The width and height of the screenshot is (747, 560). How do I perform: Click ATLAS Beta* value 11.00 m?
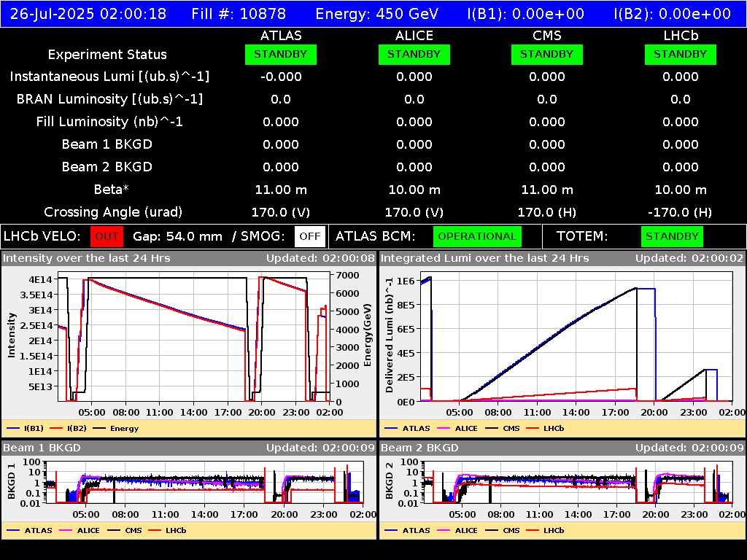click(281, 190)
